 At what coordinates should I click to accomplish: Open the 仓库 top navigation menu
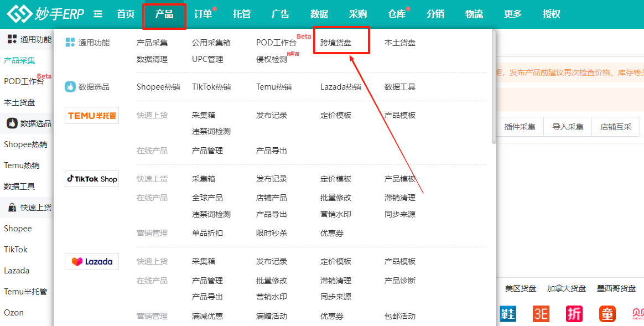click(397, 14)
